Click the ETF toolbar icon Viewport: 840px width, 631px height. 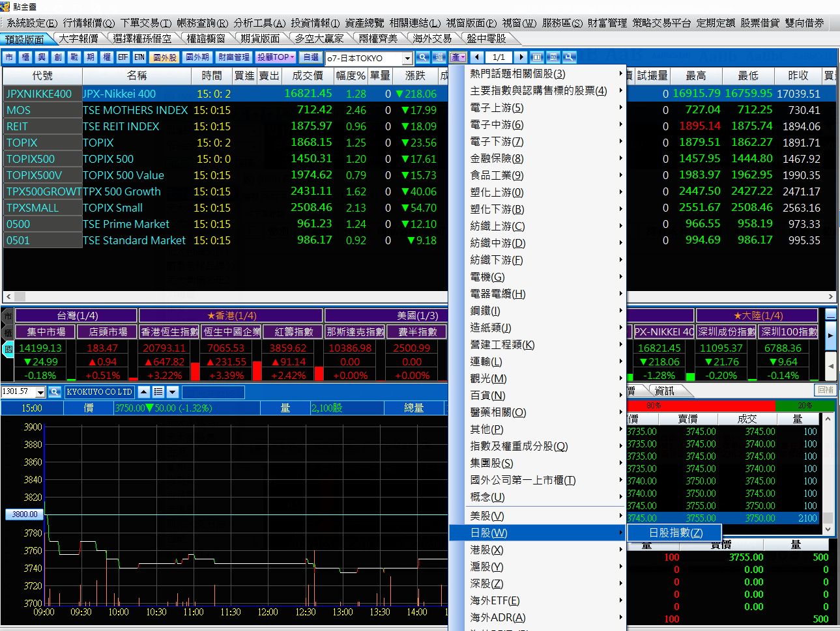[123, 57]
